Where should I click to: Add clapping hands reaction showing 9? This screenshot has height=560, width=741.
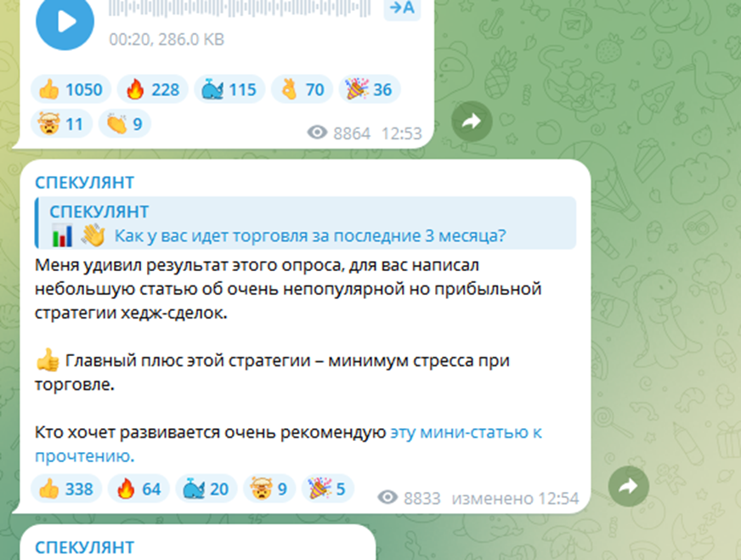click(124, 124)
